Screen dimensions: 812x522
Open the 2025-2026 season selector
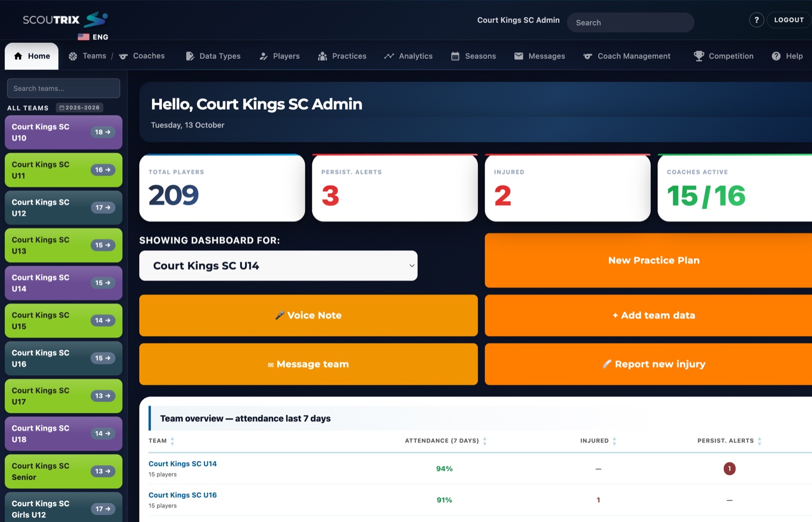[x=80, y=108]
